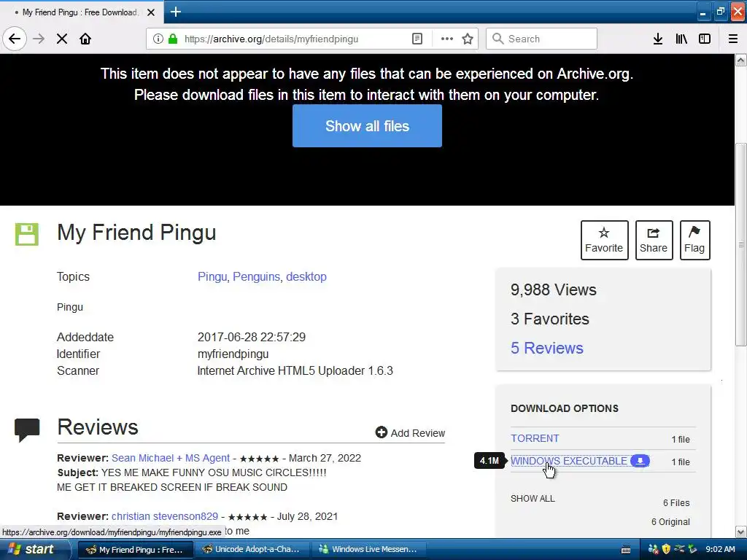747x560 pixels.
Task: Switch to Unicode Adopt-a-Cha... taskbar window
Action: point(252,549)
